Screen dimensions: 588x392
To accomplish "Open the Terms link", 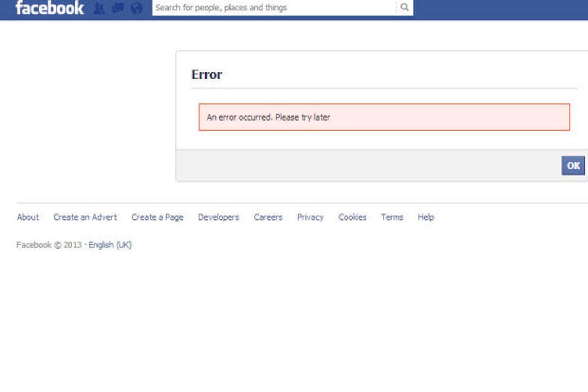I will [392, 217].
